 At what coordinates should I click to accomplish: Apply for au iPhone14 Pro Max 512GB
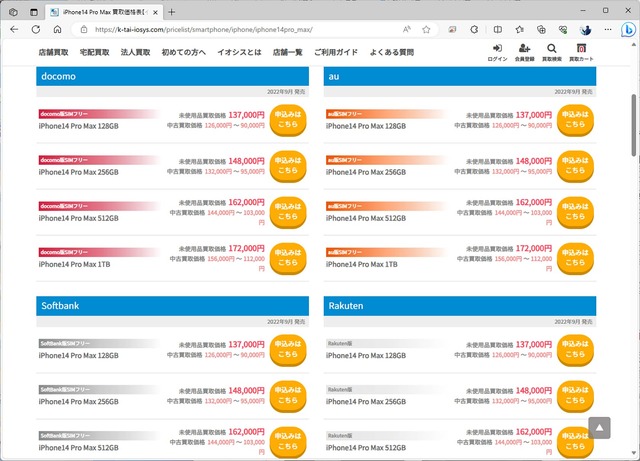coord(575,212)
